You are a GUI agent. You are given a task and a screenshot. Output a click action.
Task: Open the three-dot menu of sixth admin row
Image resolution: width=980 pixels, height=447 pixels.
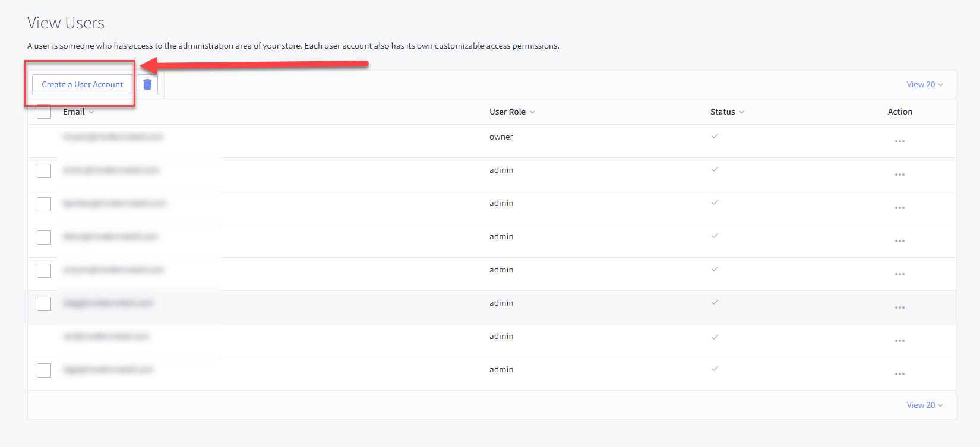[x=900, y=341]
